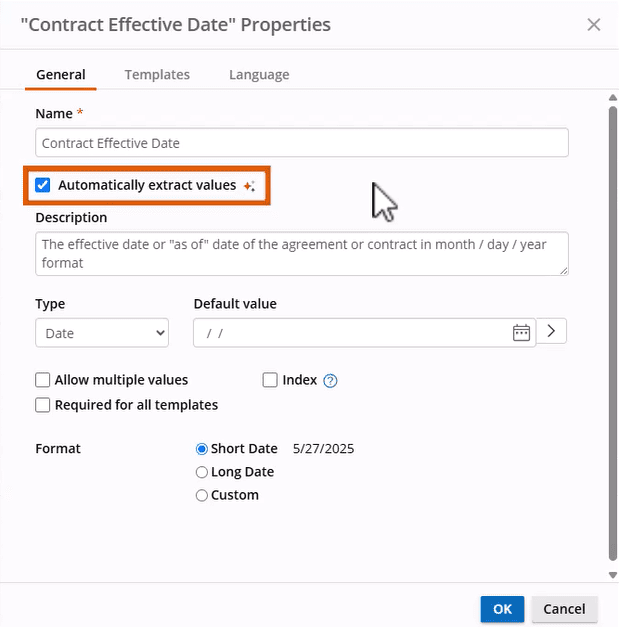Switch to the Templates tab
619x627 pixels.
pos(157,74)
